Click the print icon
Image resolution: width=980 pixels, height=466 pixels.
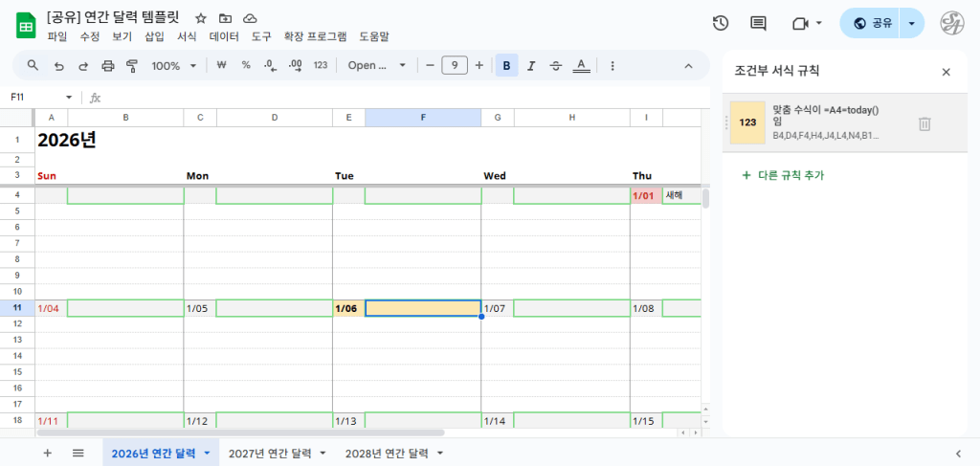[x=108, y=66]
